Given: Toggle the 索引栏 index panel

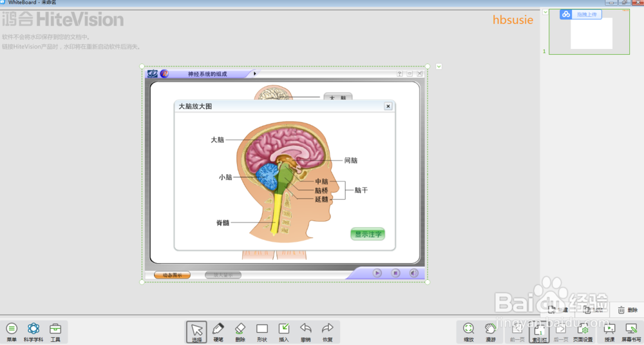Looking at the screenshot, I should click(539, 332).
